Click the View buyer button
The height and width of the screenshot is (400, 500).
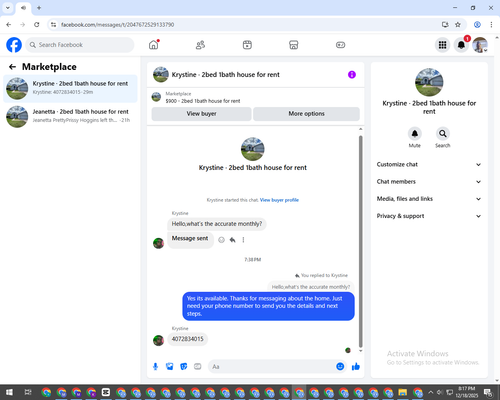point(201,114)
